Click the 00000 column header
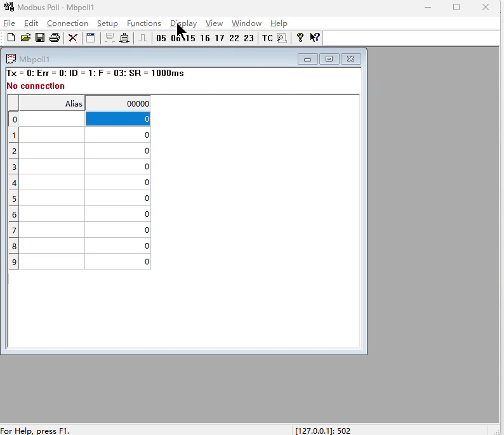The height and width of the screenshot is (435, 504). click(118, 103)
